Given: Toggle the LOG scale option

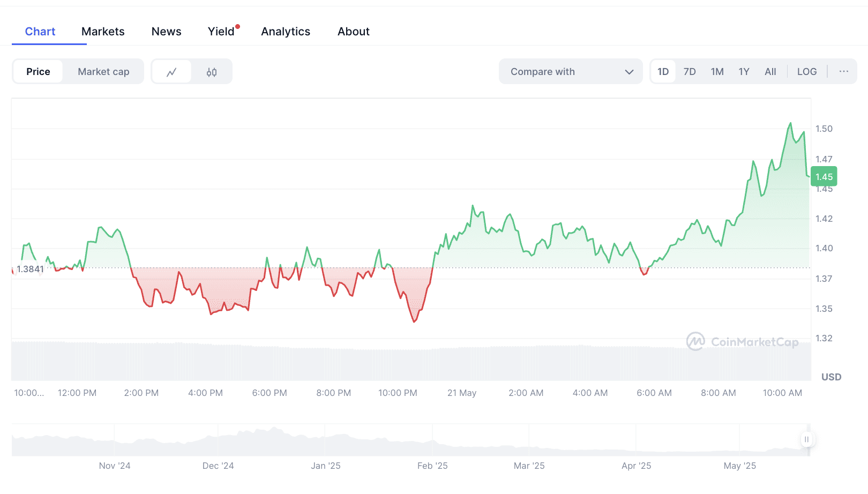Looking at the screenshot, I should [x=806, y=72].
